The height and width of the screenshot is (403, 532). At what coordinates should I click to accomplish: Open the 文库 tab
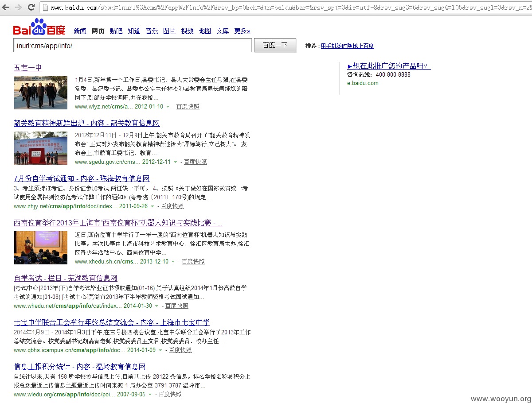(223, 31)
